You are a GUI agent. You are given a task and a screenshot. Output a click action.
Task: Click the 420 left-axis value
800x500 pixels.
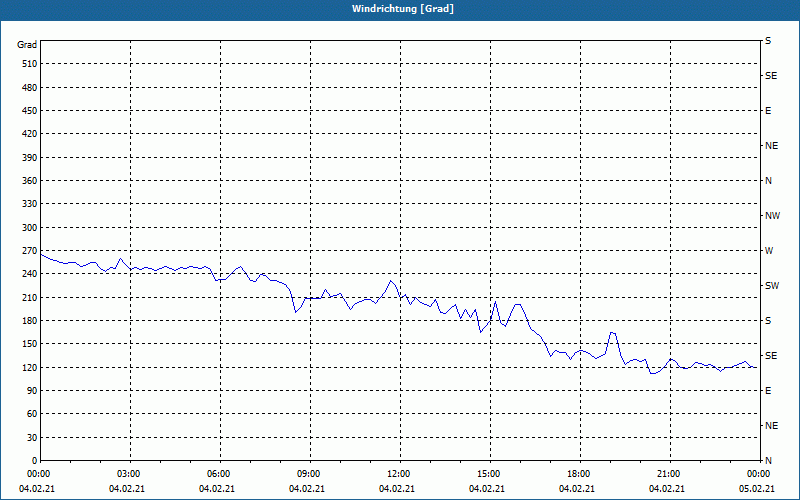(x=30, y=134)
